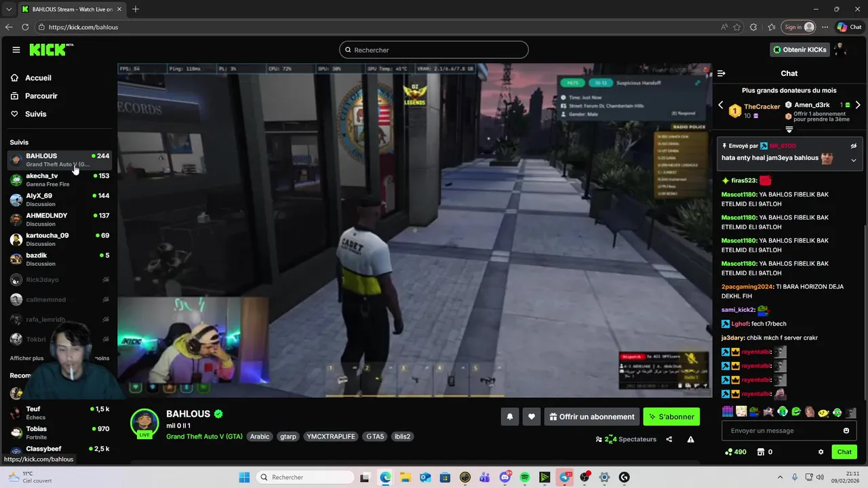
Task: Toggle notifications for offline Rick3dayo
Action: [106, 279]
